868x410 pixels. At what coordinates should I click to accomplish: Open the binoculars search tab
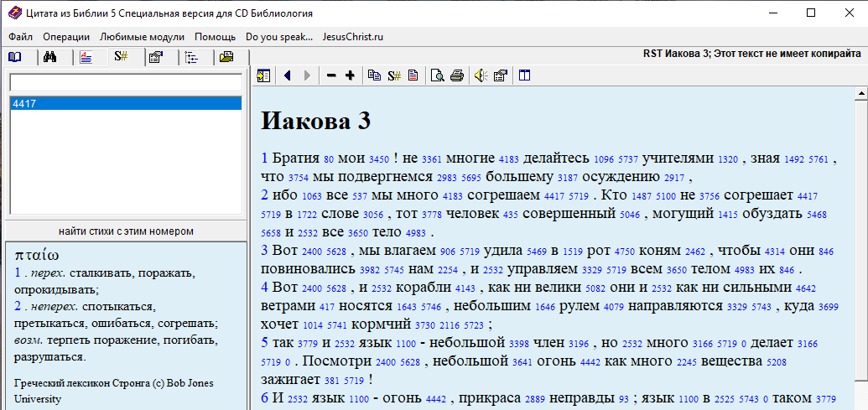(x=50, y=58)
